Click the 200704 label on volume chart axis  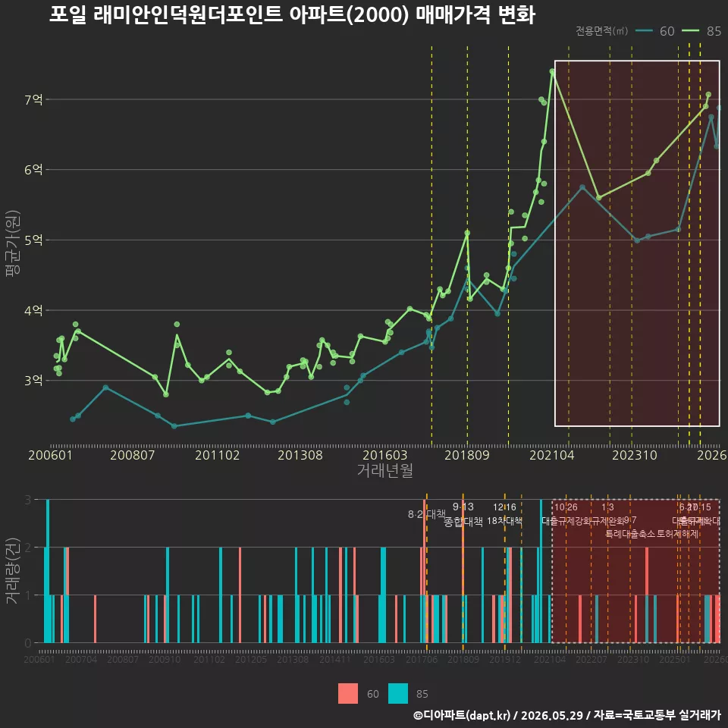tap(81, 659)
